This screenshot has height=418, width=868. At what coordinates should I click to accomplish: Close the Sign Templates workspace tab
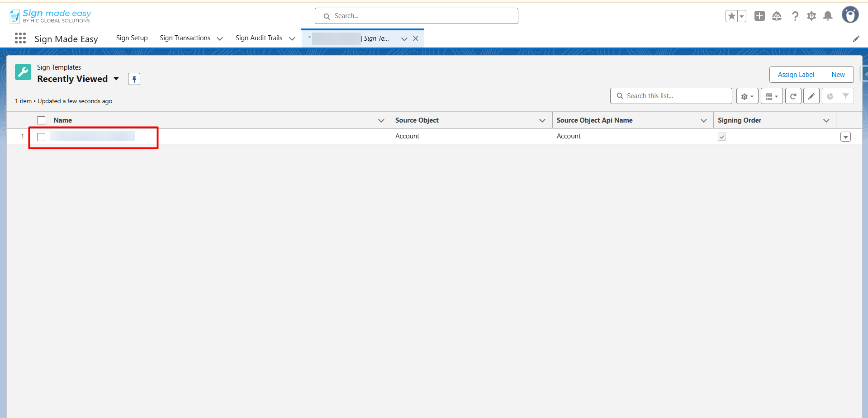pyautogui.click(x=416, y=38)
